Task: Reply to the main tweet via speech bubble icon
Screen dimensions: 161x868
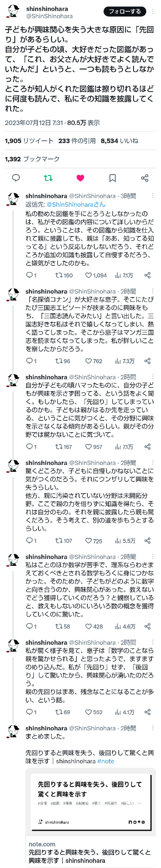Action: (x=16, y=178)
